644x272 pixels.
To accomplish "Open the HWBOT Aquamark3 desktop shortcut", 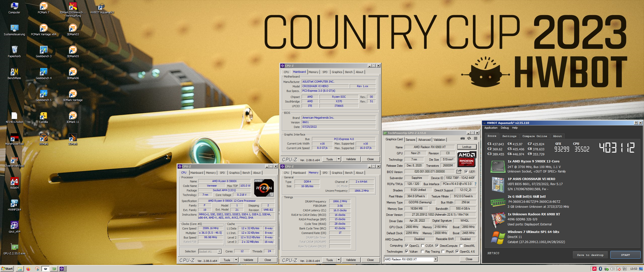I will (102, 8).
